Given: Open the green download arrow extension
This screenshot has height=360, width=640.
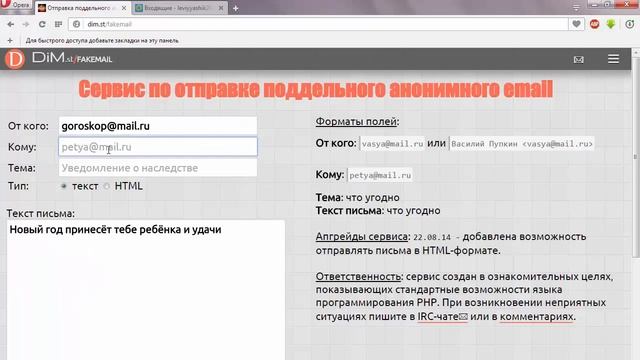Looking at the screenshot, I should click(x=611, y=24).
